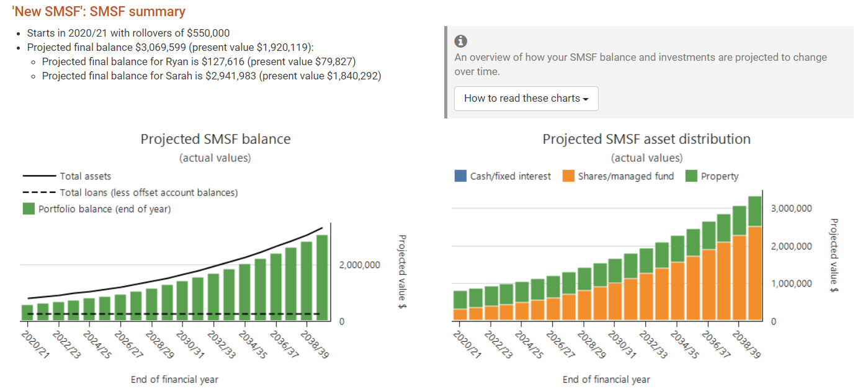Click the 3,000,000 axis label
The image size is (868, 389).
(791, 208)
